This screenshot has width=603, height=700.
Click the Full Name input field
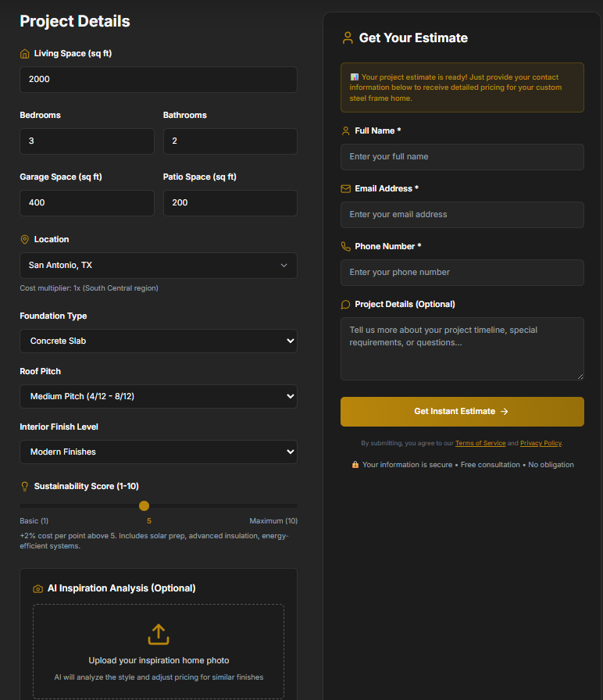pos(462,157)
